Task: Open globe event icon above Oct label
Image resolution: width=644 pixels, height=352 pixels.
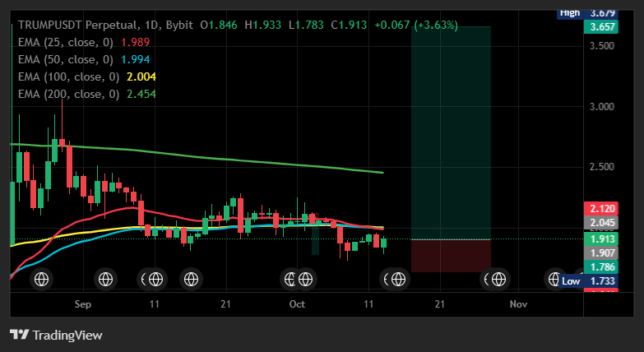Action: [305, 280]
